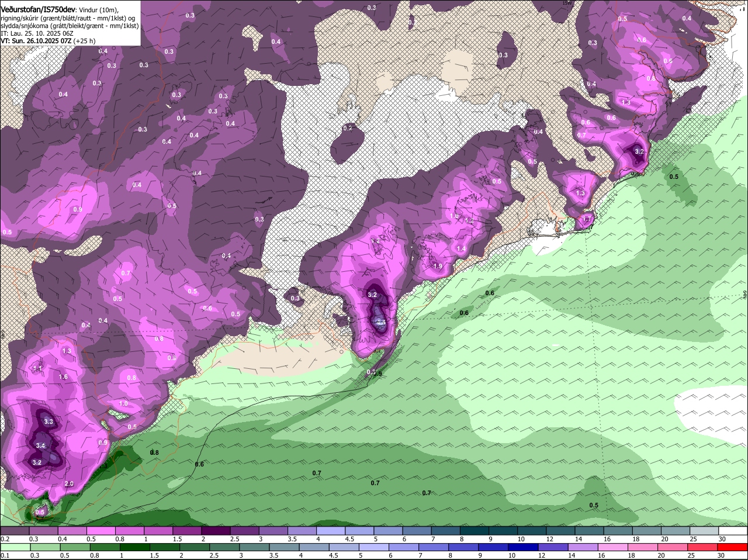Image resolution: width=748 pixels, height=560 pixels.
Task: Click the 3.3 precipitation value on the map
Action: click(49, 421)
